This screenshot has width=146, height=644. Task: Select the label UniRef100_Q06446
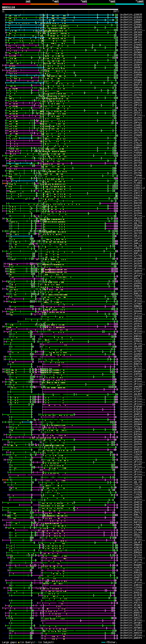131,311
